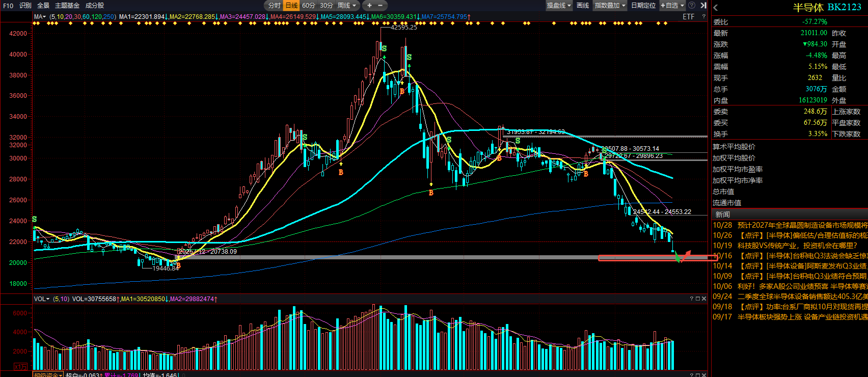
Task: Open 超级资金 indicator dropdown
Action: [x=48, y=375]
